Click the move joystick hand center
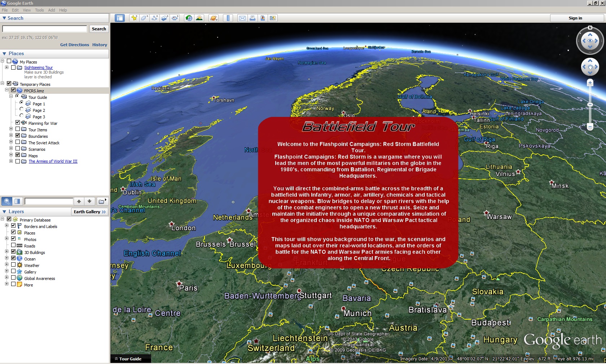 click(x=590, y=67)
